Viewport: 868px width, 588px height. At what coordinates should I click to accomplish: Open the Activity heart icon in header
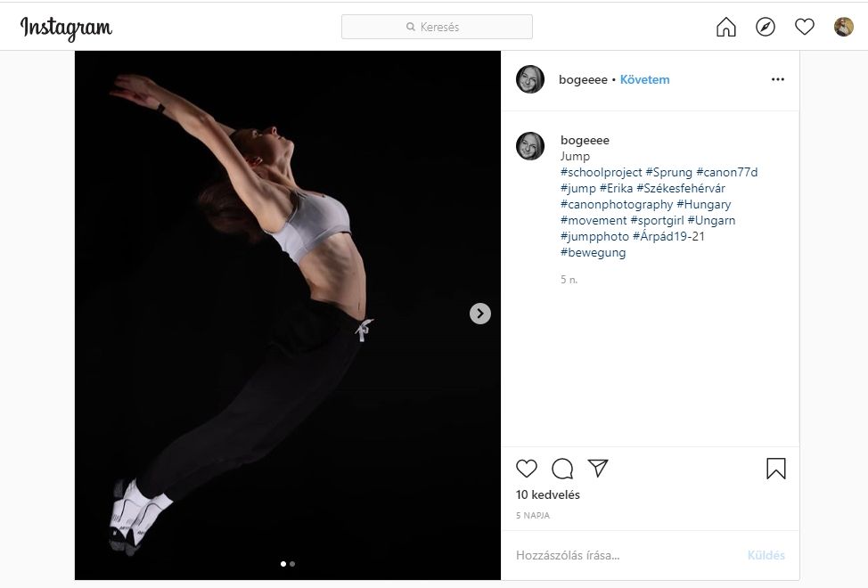(805, 27)
